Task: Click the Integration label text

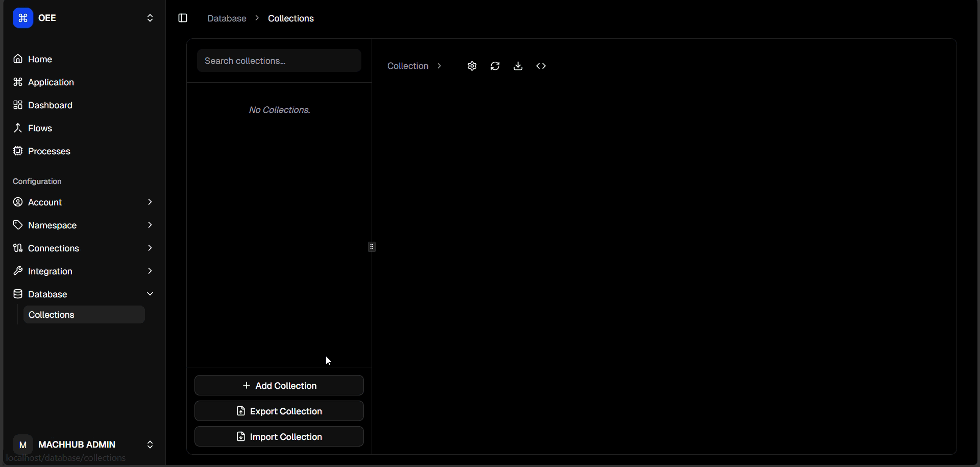Action: 50,271
